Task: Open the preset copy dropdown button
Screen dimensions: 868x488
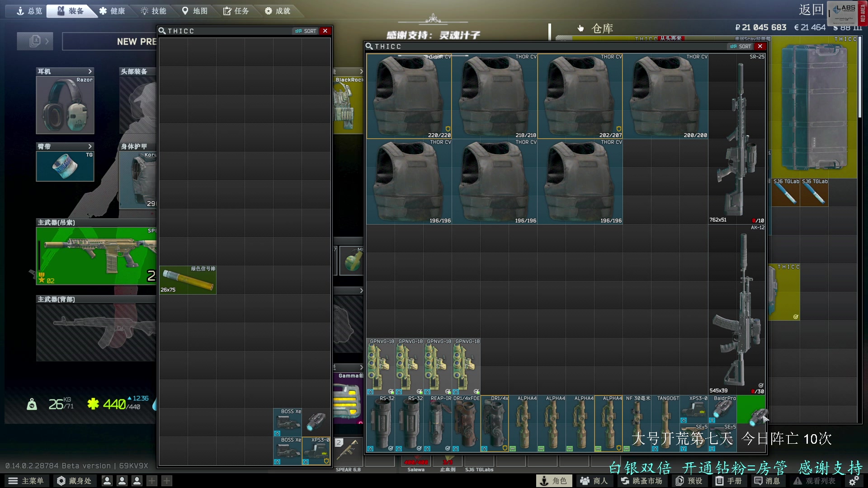Action: click(x=35, y=41)
